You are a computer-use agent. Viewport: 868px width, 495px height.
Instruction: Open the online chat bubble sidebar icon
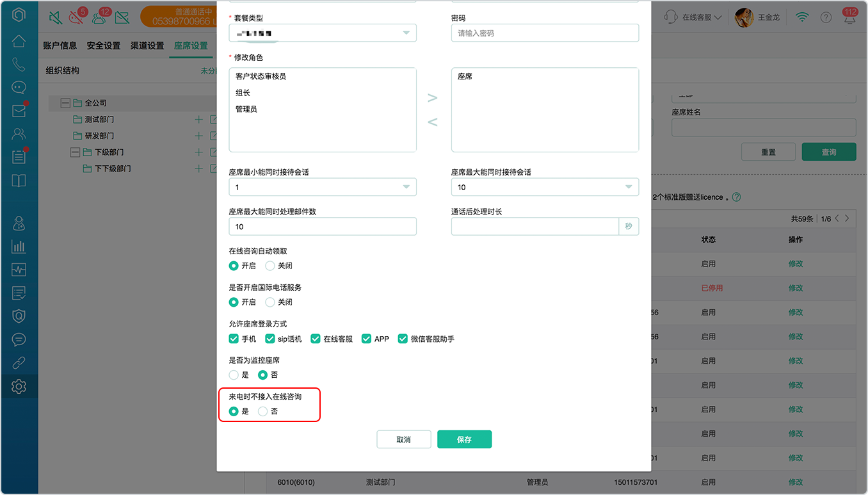click(x=19, y=87)
